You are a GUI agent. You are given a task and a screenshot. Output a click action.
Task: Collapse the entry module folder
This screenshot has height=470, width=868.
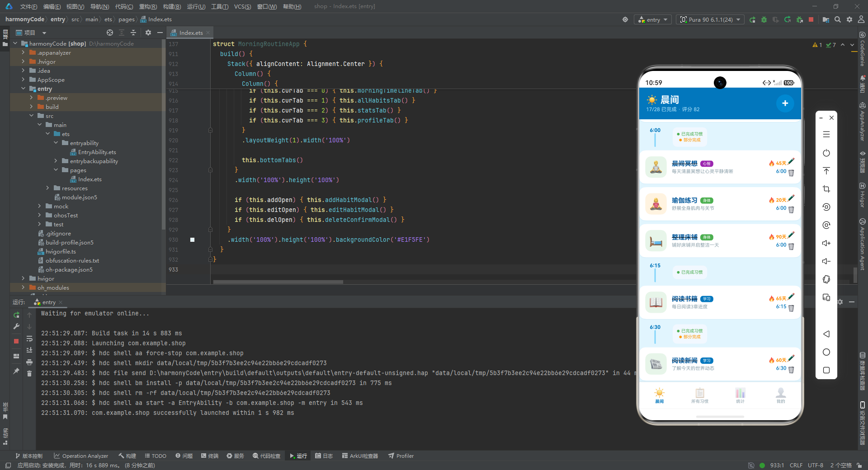[x=23, y=89]
